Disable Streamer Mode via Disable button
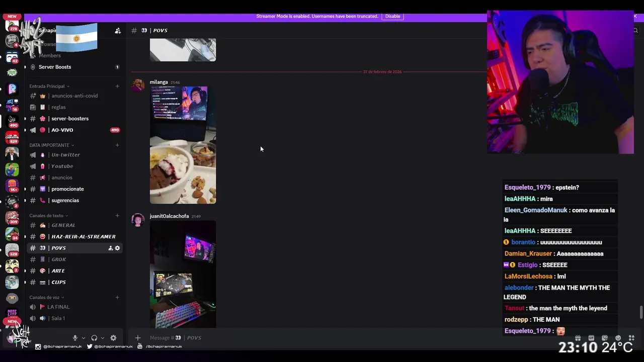The height and width of the screenshot is (362, 644). (x=392, y=16)
